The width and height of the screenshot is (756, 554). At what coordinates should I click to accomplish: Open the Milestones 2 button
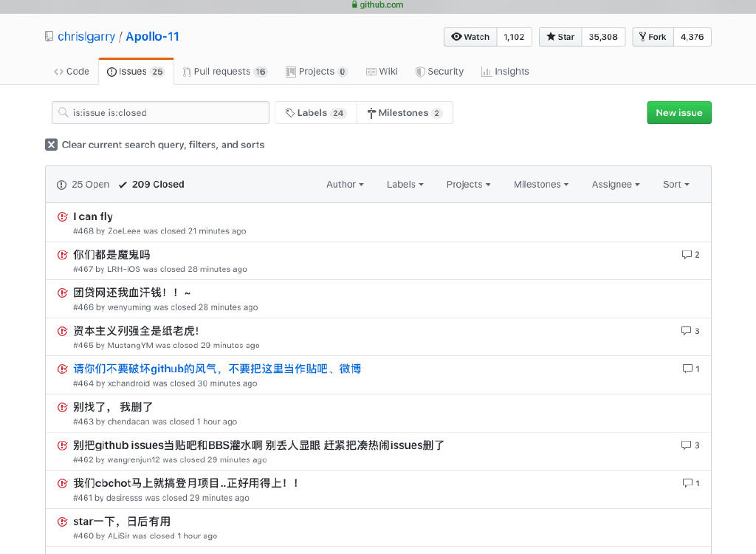click(405, 112)
